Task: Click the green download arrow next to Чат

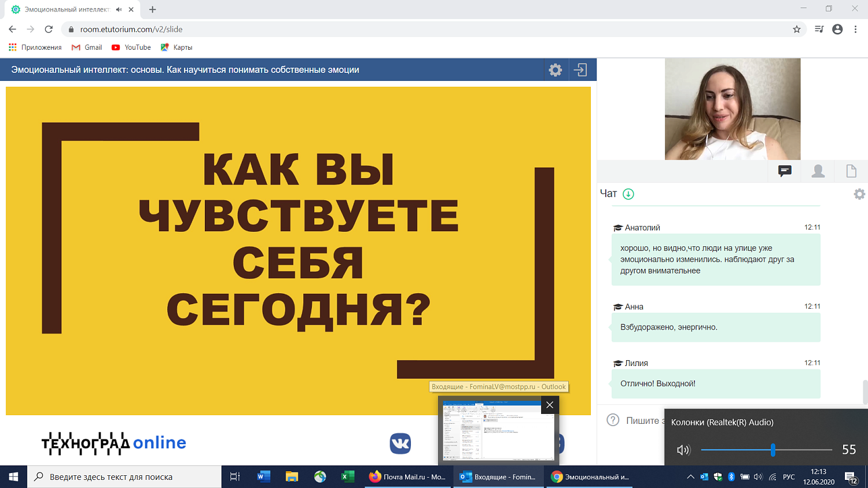Action: tap(628, 194)
